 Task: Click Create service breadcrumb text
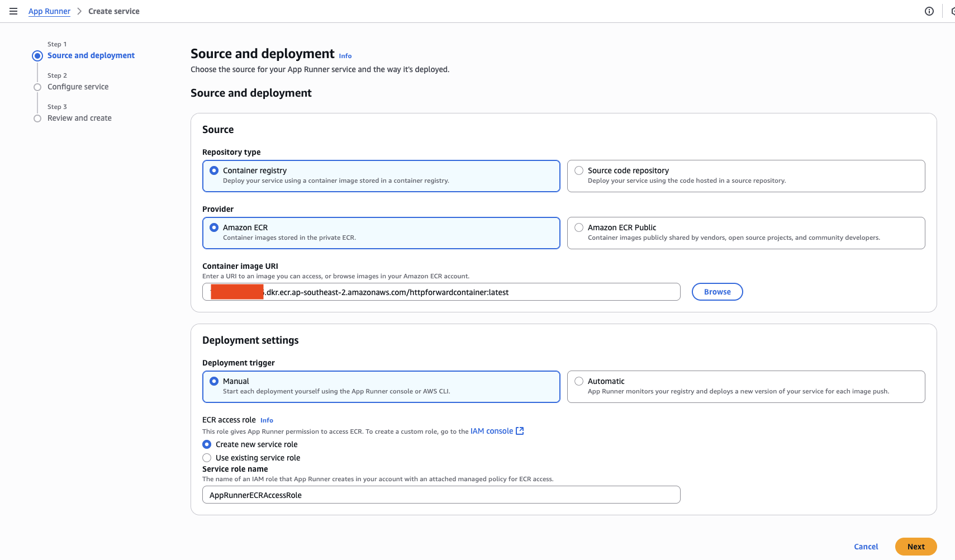tap(114, 11)
